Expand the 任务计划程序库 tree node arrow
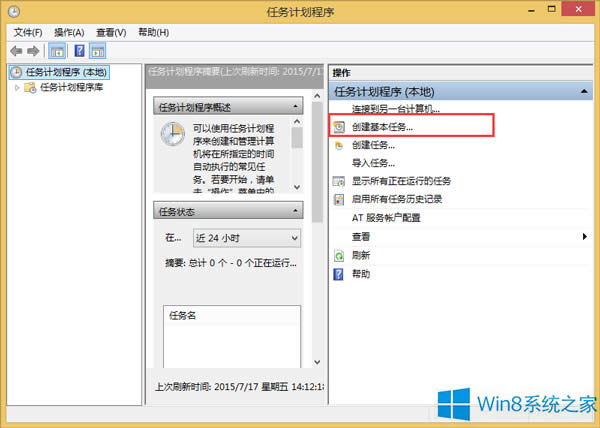Viewport: 600px width, 428px height. 17,88
